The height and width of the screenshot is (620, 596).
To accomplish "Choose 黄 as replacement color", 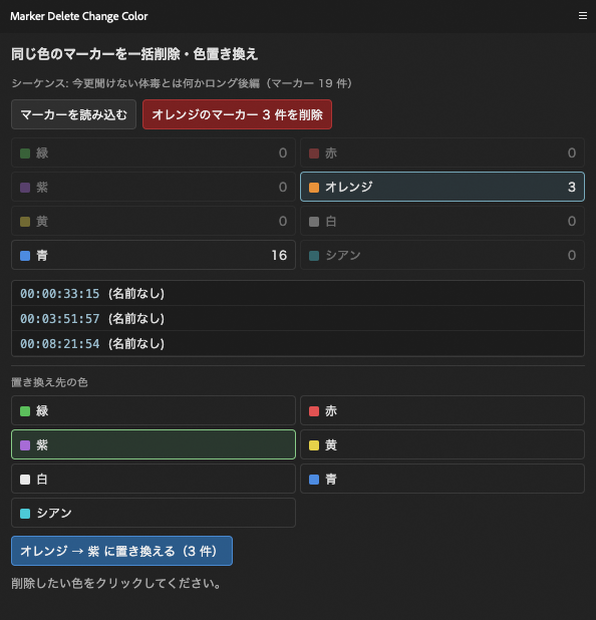I will [442, 444].
